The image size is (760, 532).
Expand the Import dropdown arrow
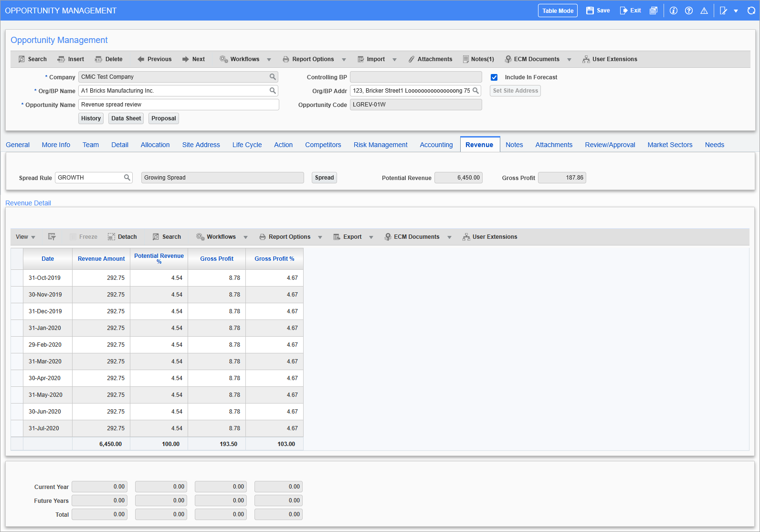(394, 60)
